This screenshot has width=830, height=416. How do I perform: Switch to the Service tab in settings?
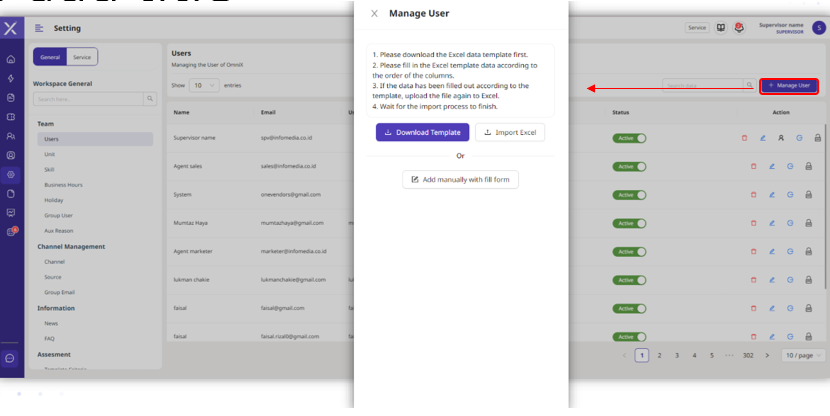click(x=82, y=58)
